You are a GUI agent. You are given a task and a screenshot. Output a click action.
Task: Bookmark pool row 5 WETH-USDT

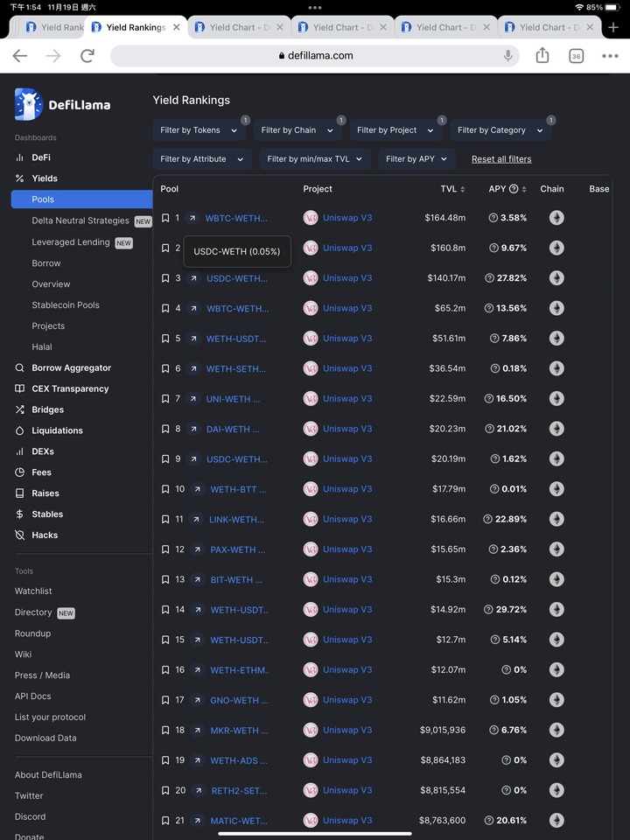pyautogui.click(x=165, y=339)
